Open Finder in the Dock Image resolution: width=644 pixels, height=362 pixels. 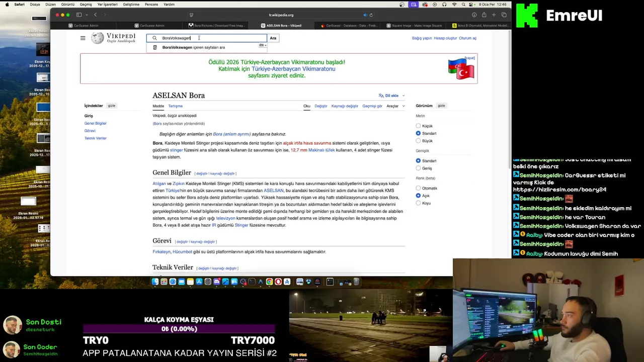click(x=155, y=282)
